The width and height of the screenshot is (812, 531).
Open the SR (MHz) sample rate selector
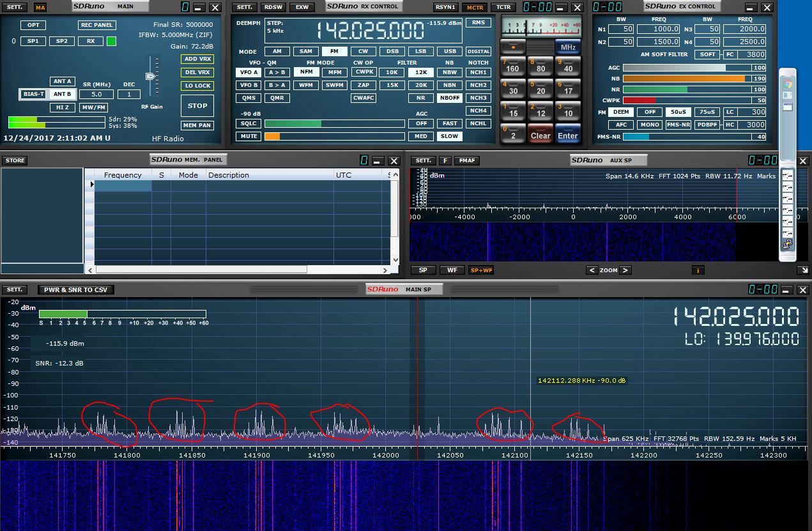(96, 94)
